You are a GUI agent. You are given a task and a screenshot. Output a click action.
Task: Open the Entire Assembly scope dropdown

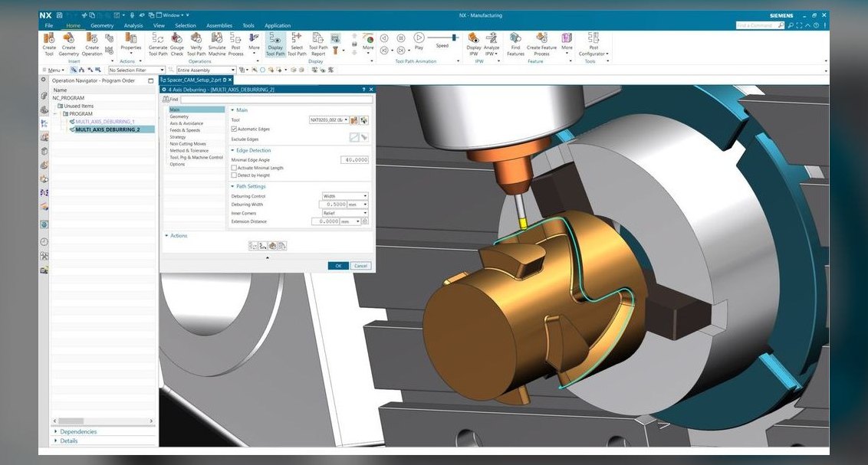(x=206, y=70)
